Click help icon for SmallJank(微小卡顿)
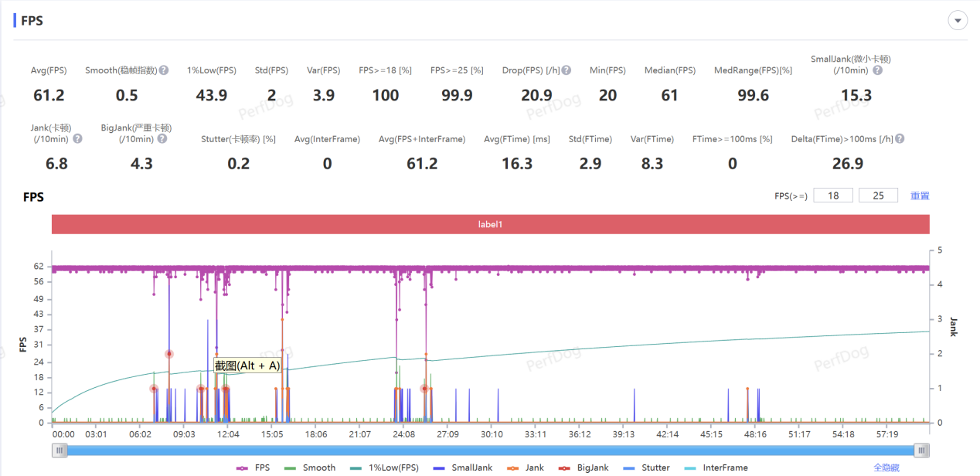The width and height of the screenshot is (980, 476). coord(877,70)
